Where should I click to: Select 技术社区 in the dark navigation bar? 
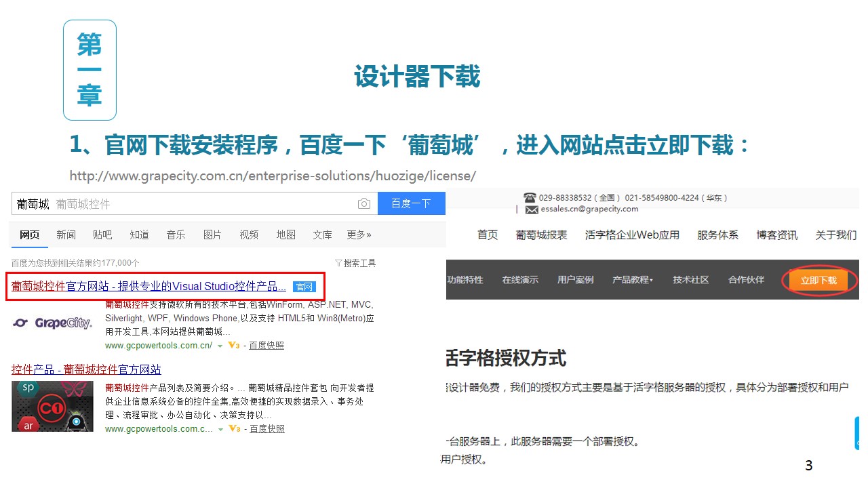(x=690, y=280)
